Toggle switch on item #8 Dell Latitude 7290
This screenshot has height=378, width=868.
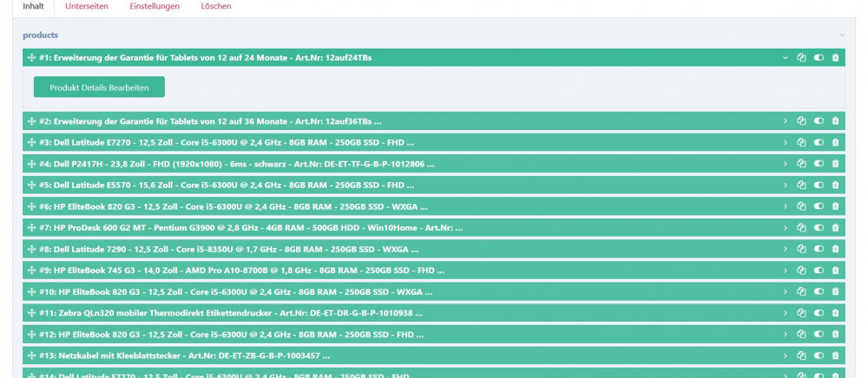pyautogui.click(x=819, y=249)
